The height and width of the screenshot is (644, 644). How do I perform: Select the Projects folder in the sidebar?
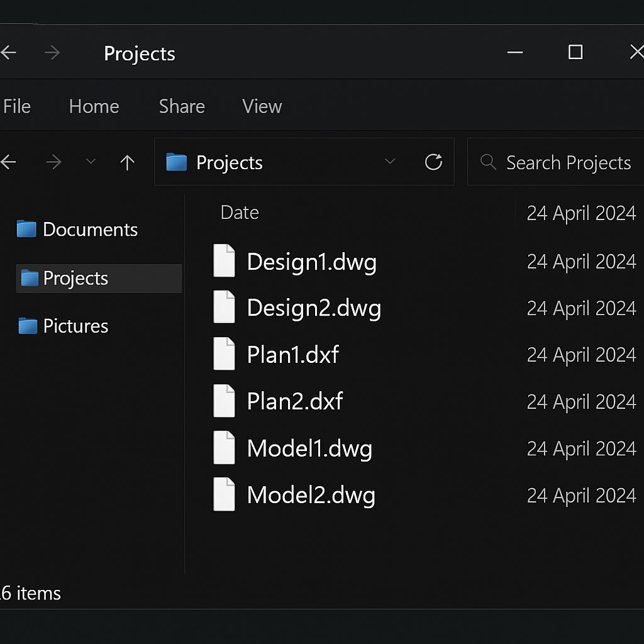75,278
